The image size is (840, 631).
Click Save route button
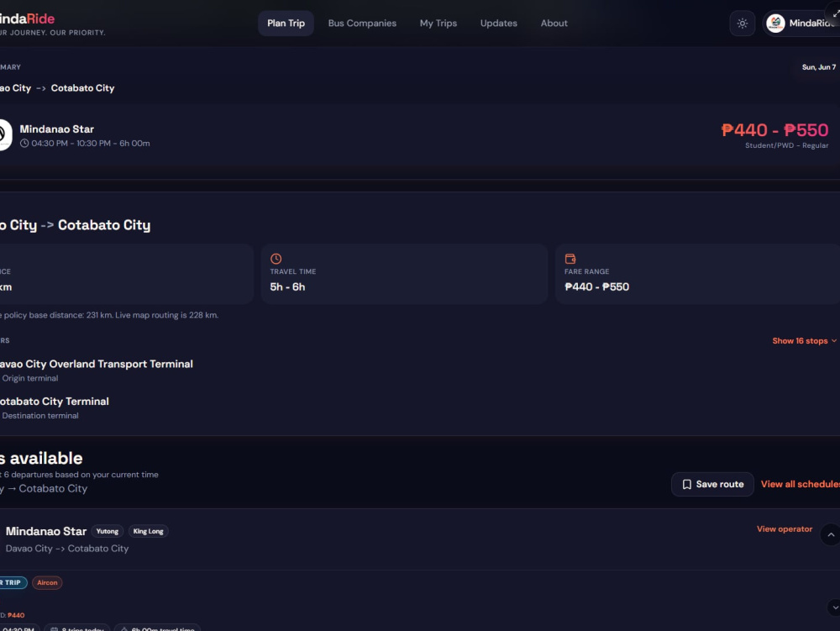click(x=712, y=484)
